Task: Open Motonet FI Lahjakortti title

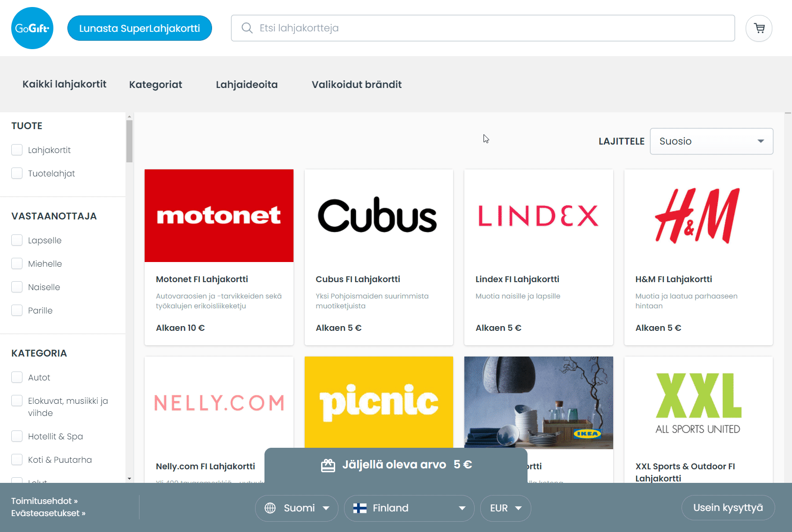Action: pyautogui.click(x=202, y=279)
